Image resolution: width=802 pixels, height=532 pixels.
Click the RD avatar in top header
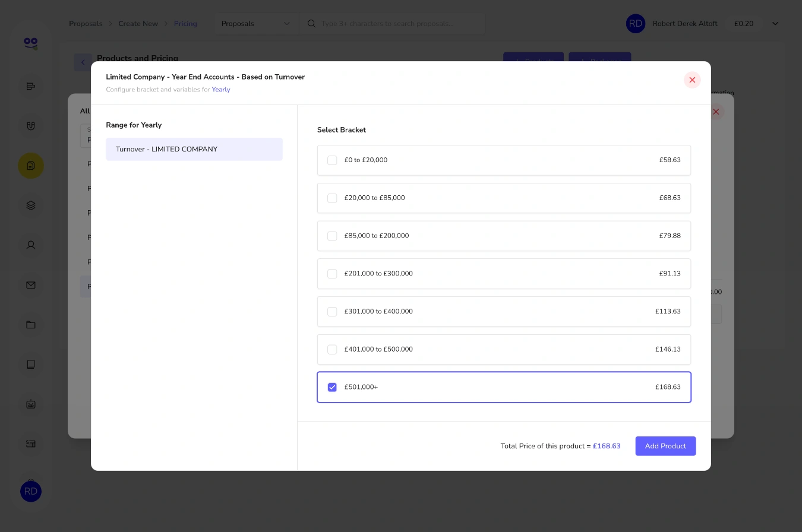coord(636,24)
